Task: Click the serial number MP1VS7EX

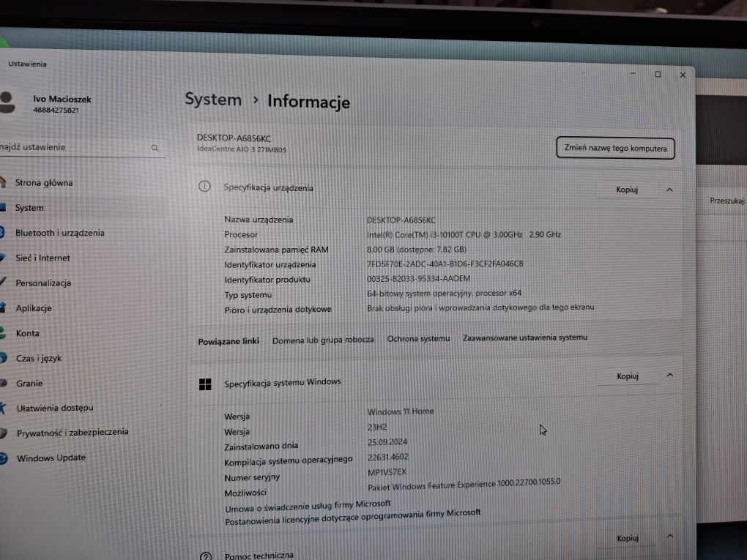Action: pyautogui.click(x=387, y=472)
